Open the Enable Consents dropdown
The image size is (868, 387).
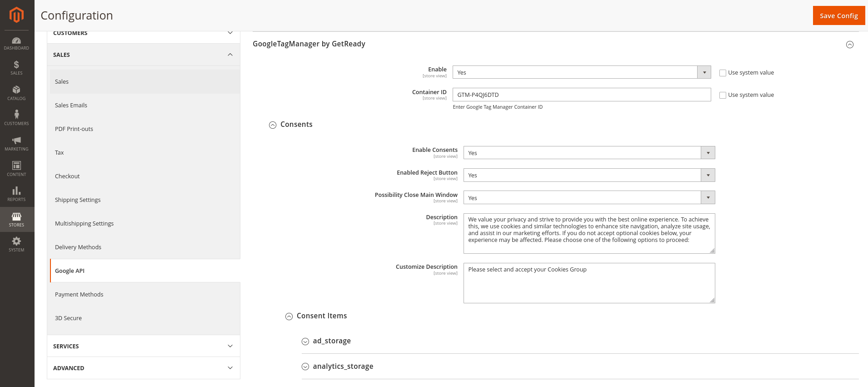click(x=589, y=153)
